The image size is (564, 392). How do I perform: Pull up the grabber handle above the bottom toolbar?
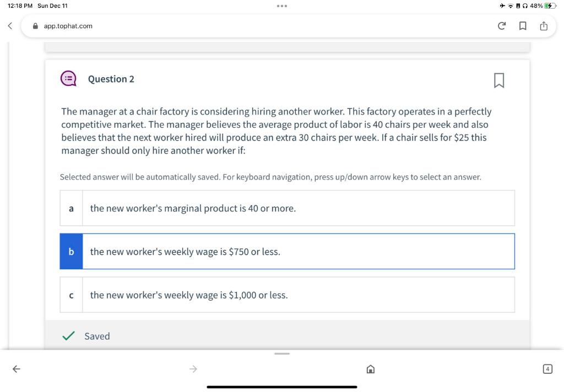tap(282, 354)
